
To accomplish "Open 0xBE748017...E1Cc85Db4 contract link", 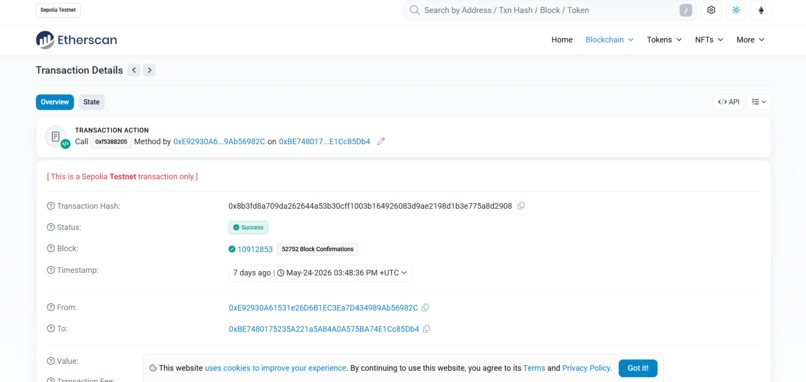I will 324,141.
